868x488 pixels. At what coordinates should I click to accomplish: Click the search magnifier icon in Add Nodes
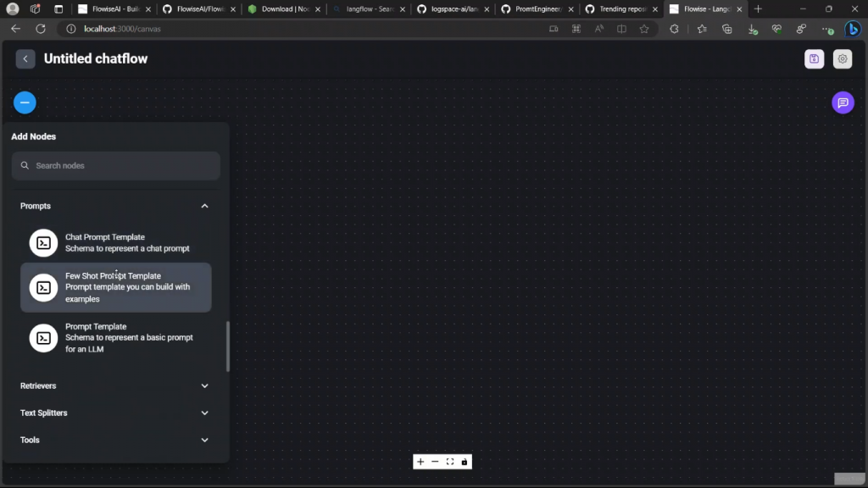[x=25, y=165]
